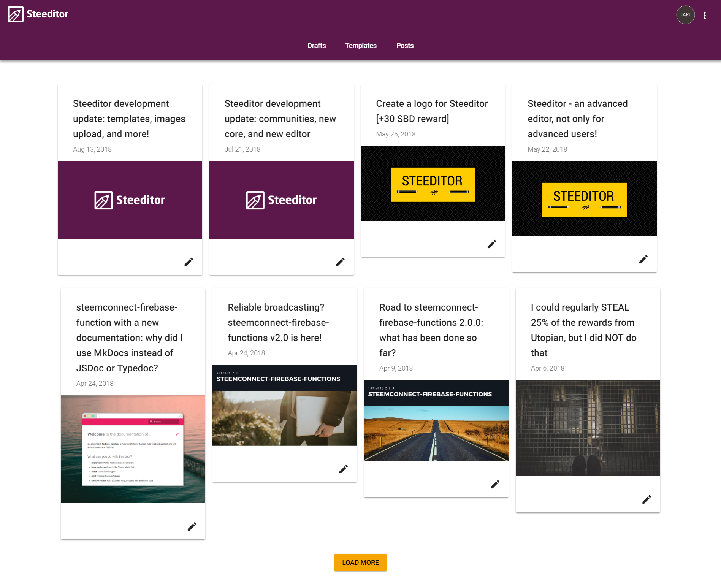Edit the 'Create a logo for Steeditor' post
721x588 pixels.
(x=492, y=244)
